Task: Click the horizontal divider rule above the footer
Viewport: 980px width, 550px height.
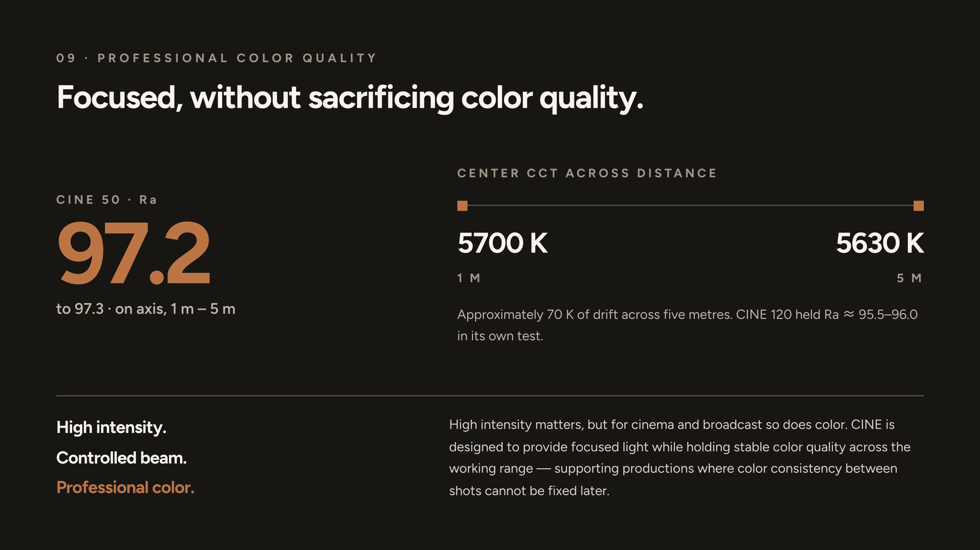Action: [x=490, y=396]
